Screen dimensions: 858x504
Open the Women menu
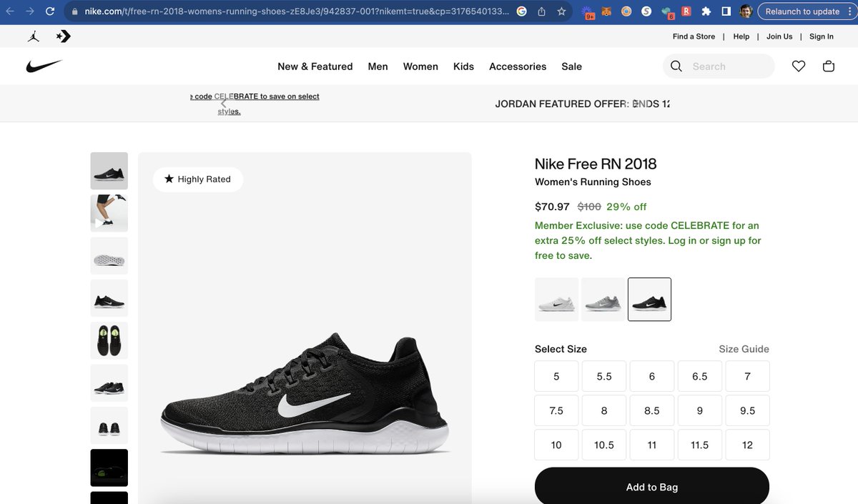(x=420, y=66)
